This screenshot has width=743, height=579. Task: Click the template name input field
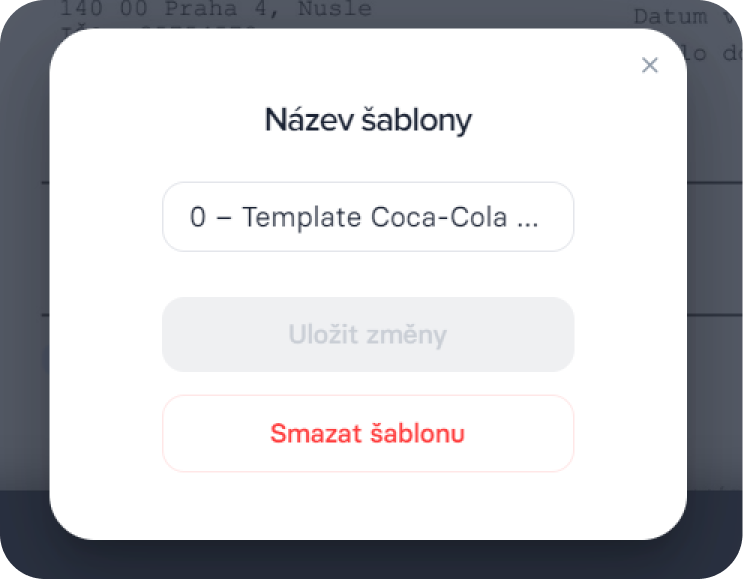click(368, 217)
